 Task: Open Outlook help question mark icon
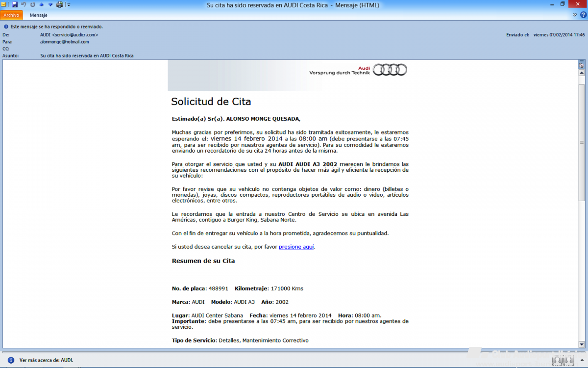click(x=582, y=15)
